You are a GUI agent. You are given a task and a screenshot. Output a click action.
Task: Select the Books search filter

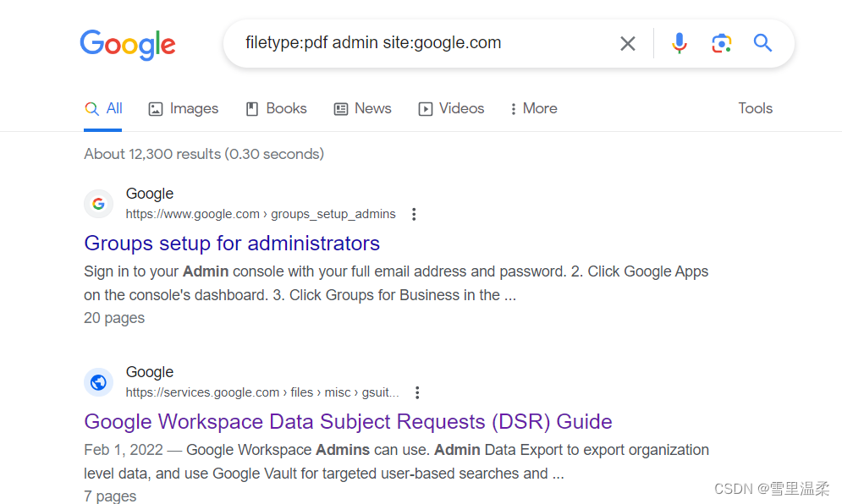pyautogui.click(x=276, y=108)
